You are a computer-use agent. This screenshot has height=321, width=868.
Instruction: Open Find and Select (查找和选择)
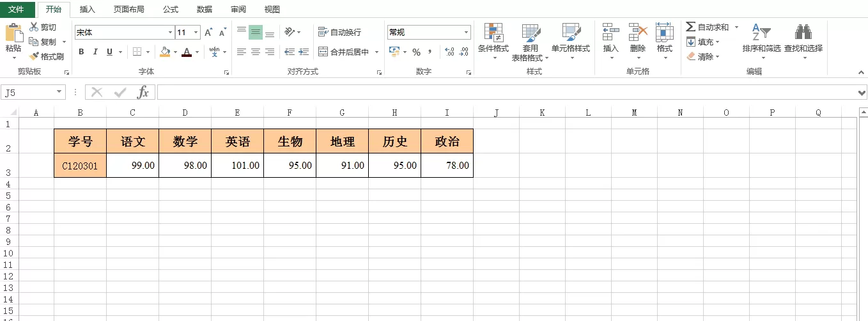pyautogui.click(x=803, y=42)
